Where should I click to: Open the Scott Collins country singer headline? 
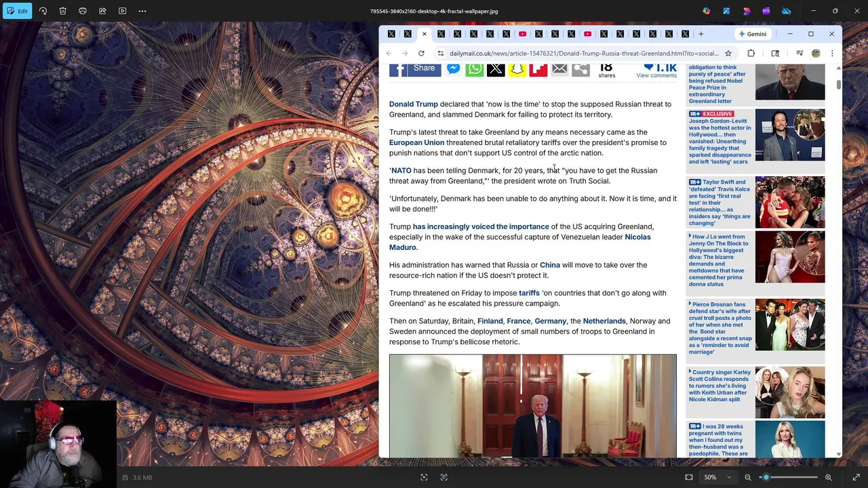(x=719, y=386)
